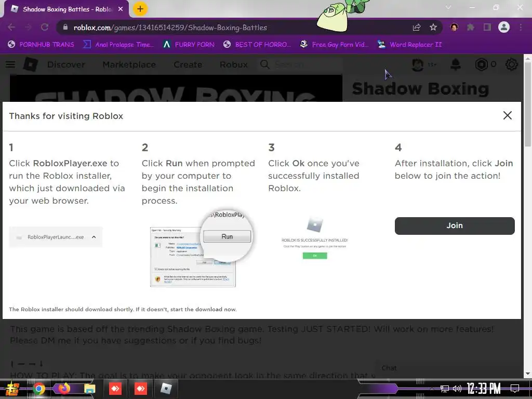532x399 pixels.
Task: Click the magnifier icon in Roblox search
Action: (264, 64)
